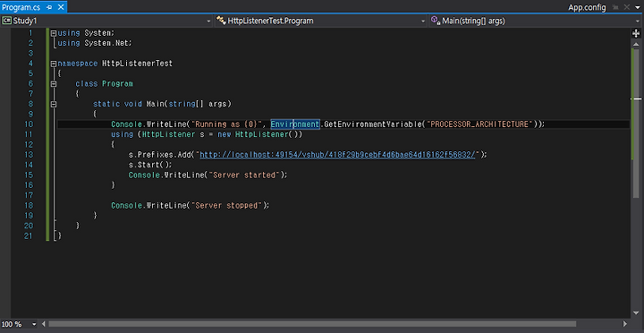Click the editor split window handle
The width and height of the screenshot is (644, 333).
click(x=637, y=34)
